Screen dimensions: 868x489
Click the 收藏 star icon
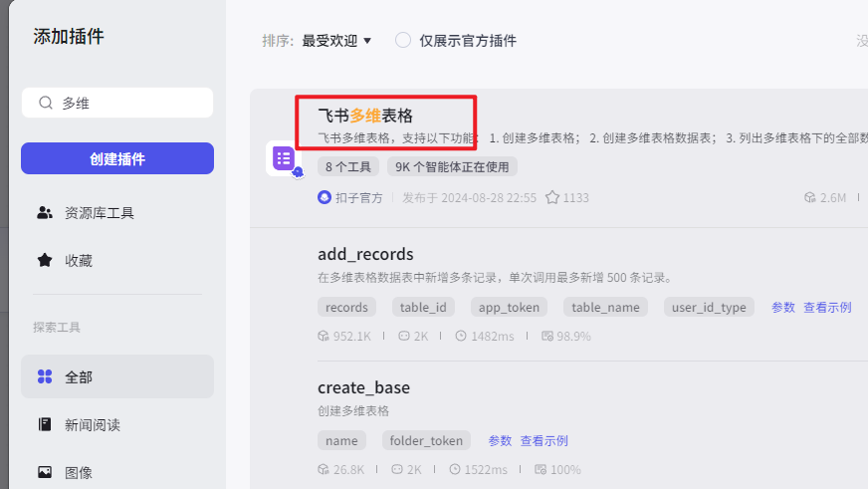[44, 260]
